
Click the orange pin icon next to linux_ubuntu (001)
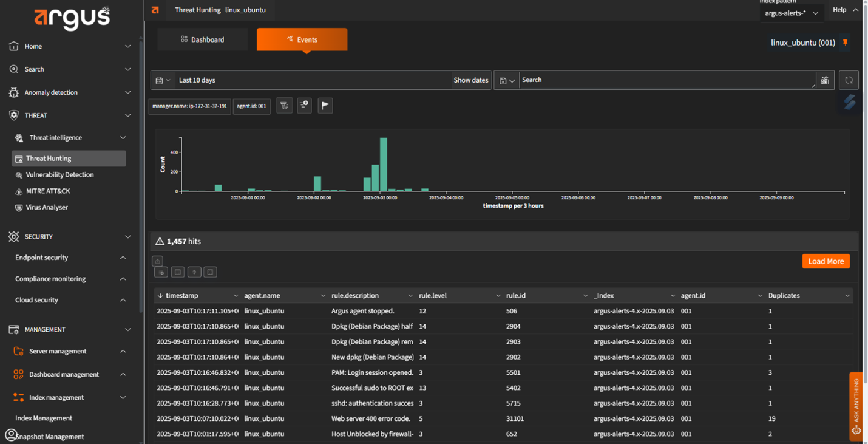(845, 43)
